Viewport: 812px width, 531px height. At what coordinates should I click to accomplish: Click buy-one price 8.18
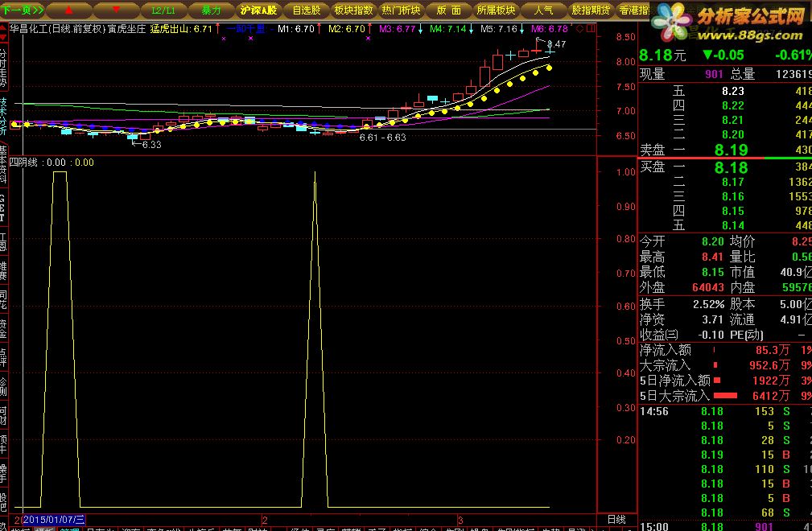731,167
